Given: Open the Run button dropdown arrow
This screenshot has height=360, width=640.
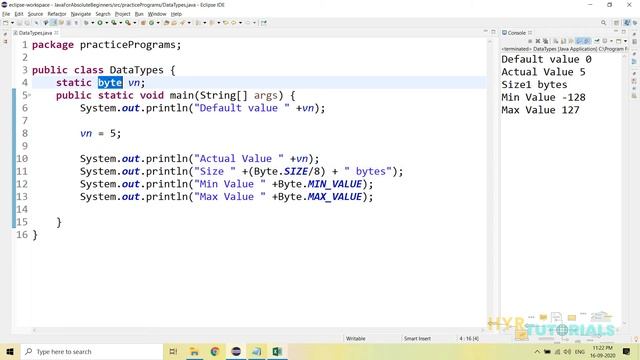Looking at the screenshot, I should pos(107,23).
